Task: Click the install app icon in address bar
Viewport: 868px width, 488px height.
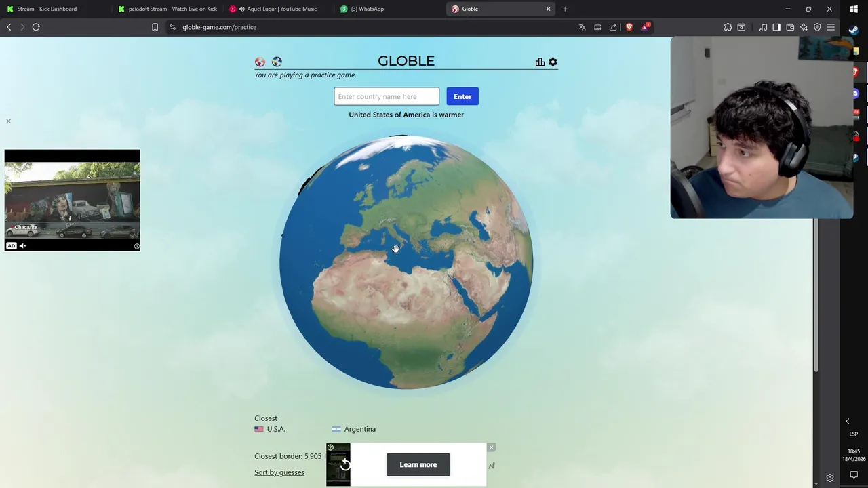Action: [597, 27]
